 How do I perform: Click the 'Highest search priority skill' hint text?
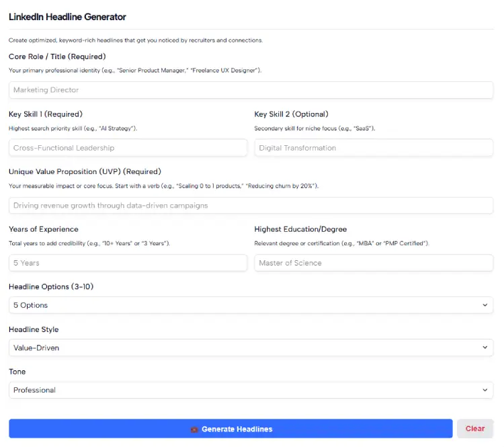(x=73, y=128)
